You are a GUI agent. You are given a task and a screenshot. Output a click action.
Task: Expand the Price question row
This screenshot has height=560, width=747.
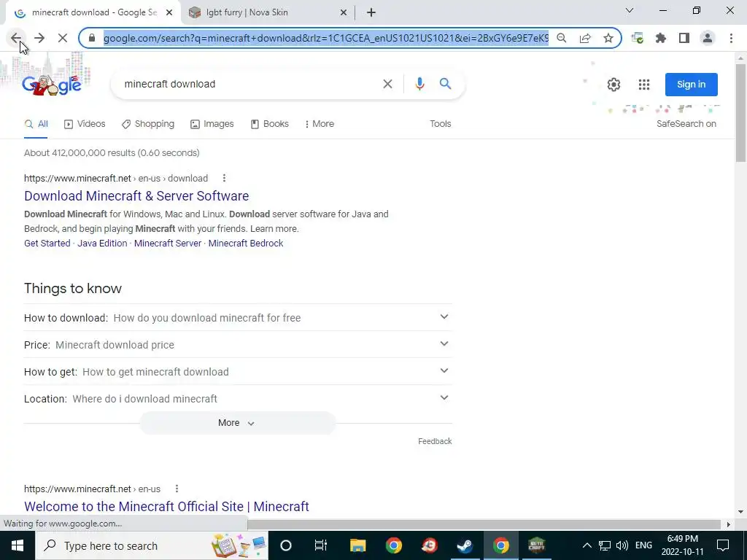tap(238, 345)
